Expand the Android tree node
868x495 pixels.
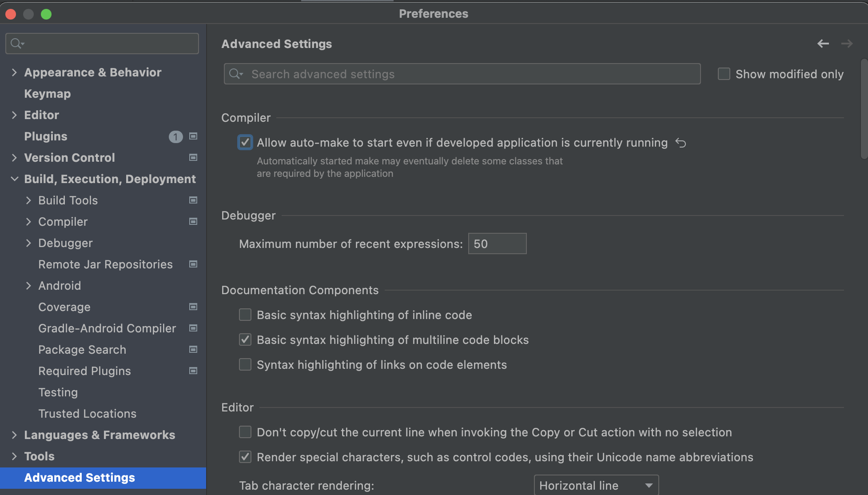tap(28, 286)
